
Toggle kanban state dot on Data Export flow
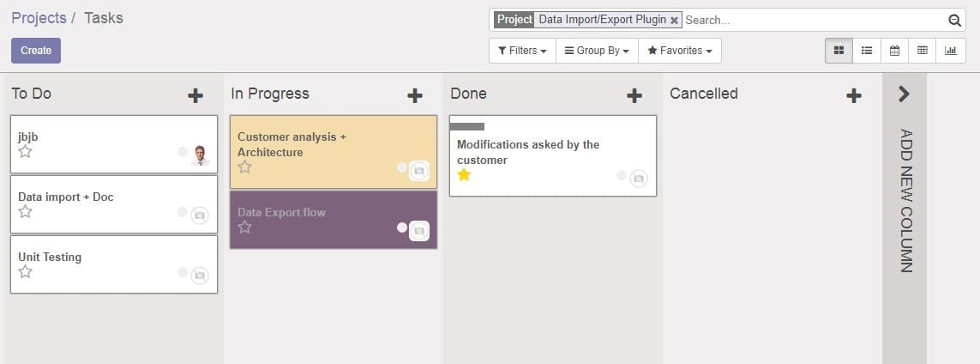coord(401,227)
